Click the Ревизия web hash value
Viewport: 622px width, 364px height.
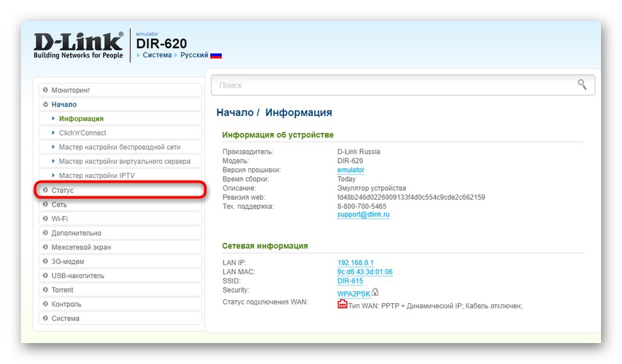tap(411, 197)
